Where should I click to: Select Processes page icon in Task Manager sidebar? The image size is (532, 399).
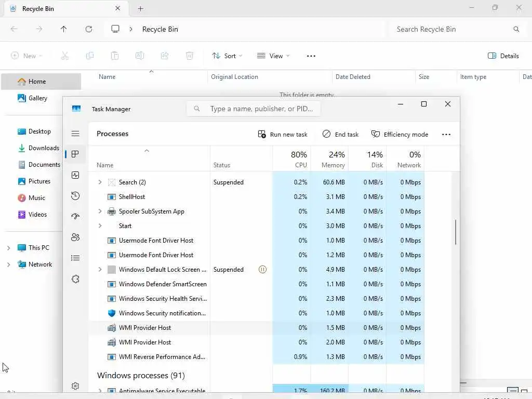tap(75, 154)
